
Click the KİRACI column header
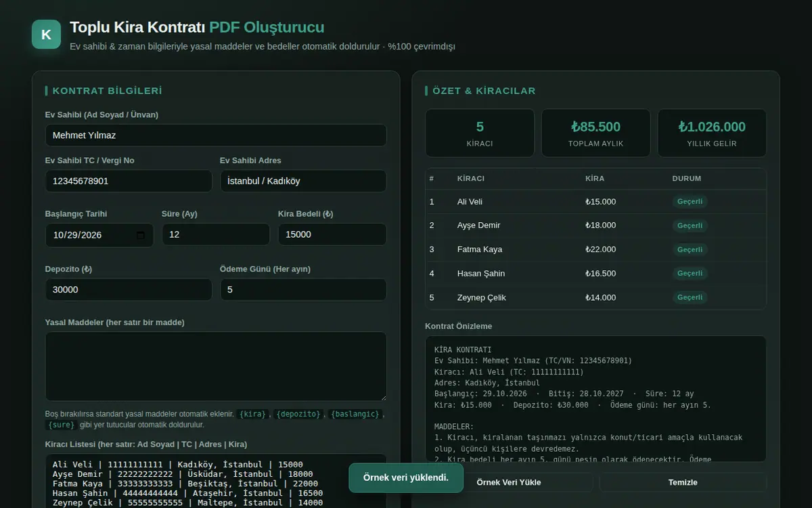(x=471, y=179)
